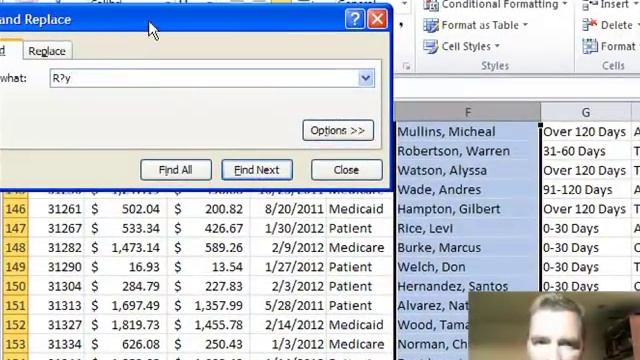Click 'Medicare' in row 148
The height and width of the screenshot is (360, 640).
[x=360, y=247]
